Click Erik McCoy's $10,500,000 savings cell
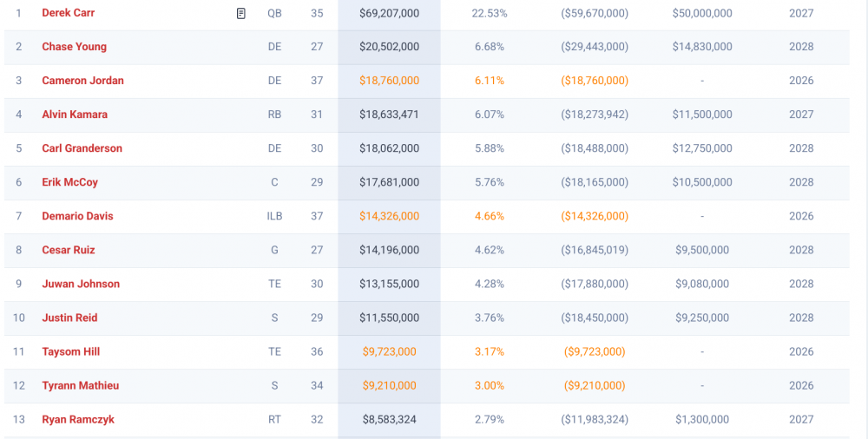Image resolution: width=868 pixels, height=439 pixels. 701,182
